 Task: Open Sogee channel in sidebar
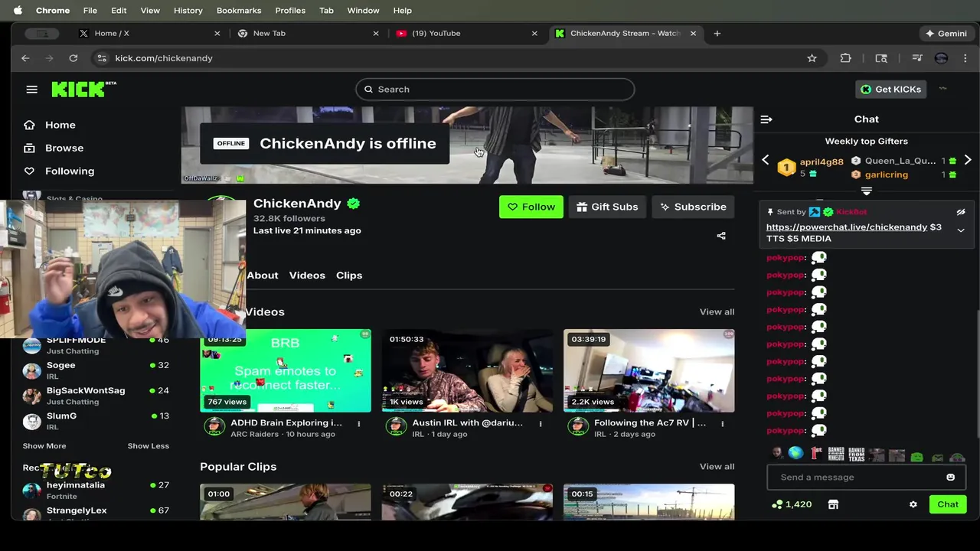[96, 370]
